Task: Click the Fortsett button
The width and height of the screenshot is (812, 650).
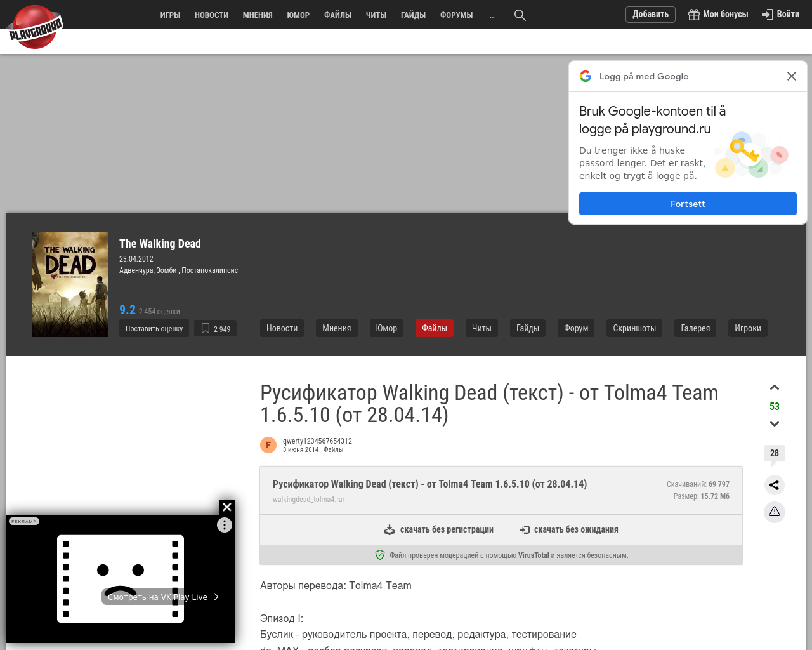Action: 688,204
